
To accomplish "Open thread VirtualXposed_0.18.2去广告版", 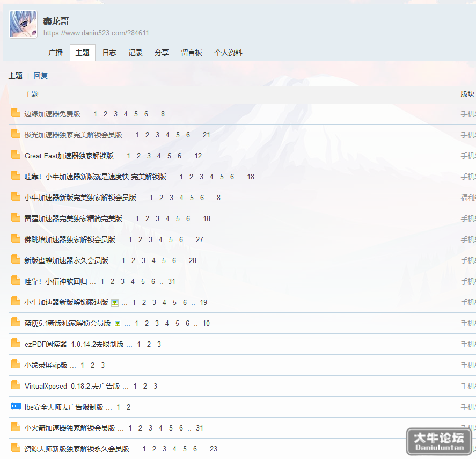I will tap(72, 387).
